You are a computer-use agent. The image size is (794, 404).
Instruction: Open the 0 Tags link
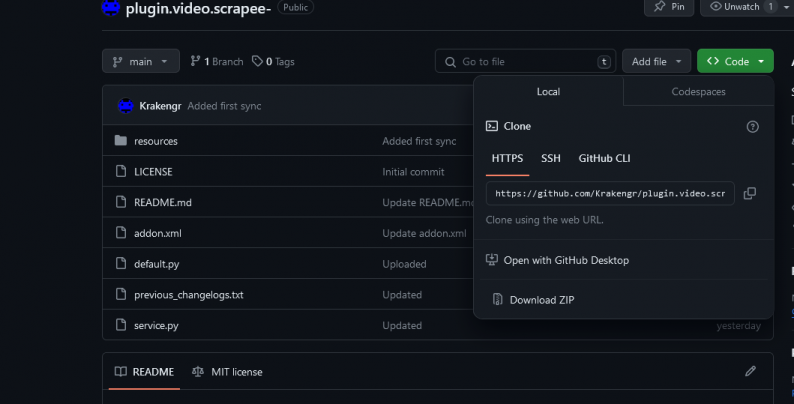click(x=273, y=61)
